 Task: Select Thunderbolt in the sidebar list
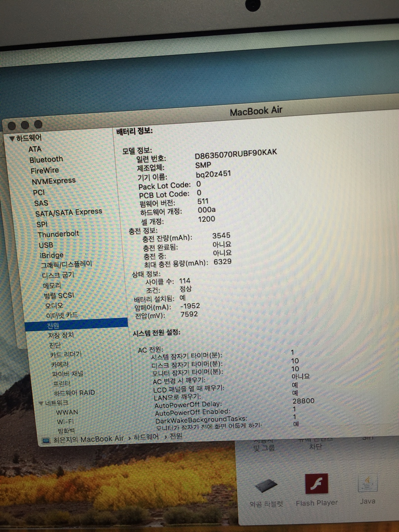(58, 234)
